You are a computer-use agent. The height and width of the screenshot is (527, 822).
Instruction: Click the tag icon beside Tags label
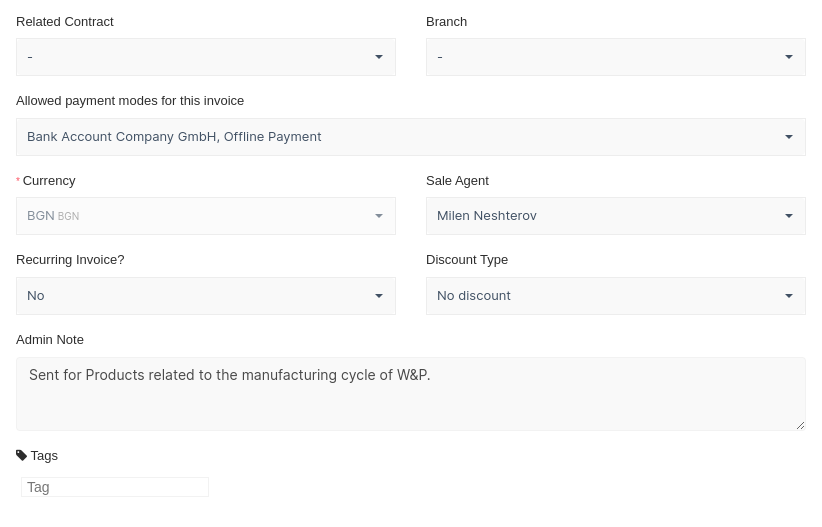click(21, 455)
